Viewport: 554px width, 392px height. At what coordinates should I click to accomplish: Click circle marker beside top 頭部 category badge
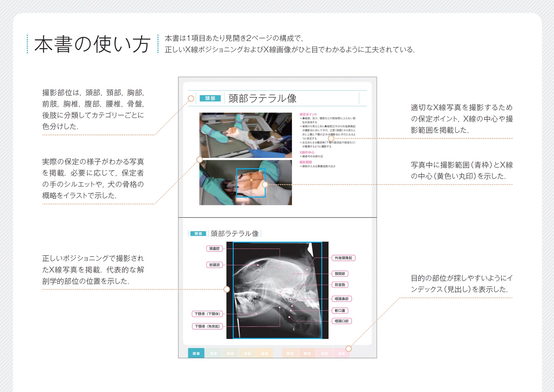click(x=191, y=99)
